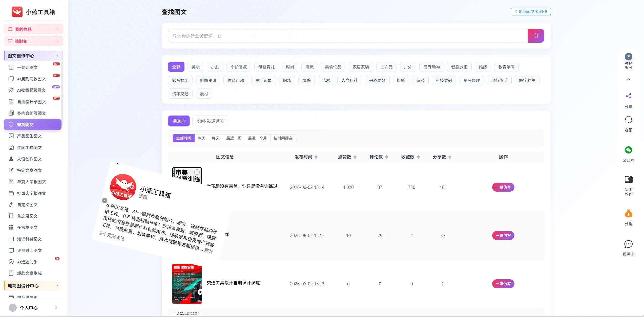Filter by 最近一周 time range
644x317 pixels.
tap(234, 138)
